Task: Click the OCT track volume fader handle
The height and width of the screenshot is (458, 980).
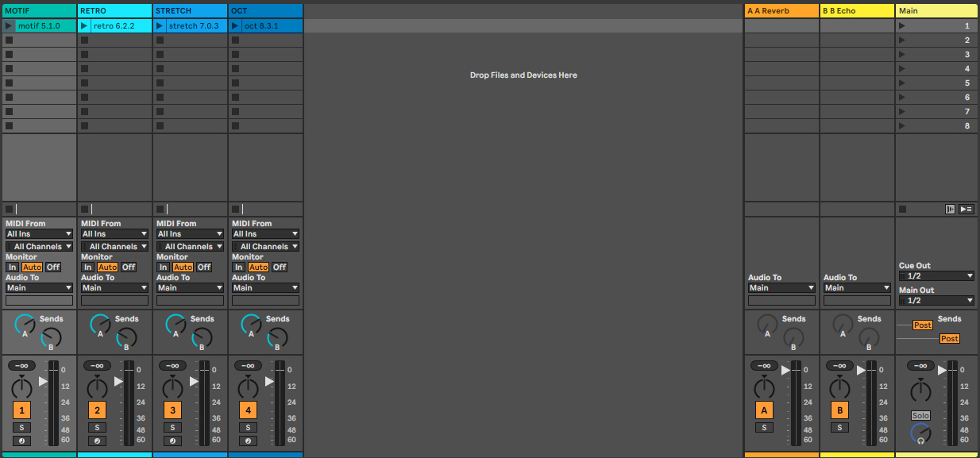Action: click(270, 381)
